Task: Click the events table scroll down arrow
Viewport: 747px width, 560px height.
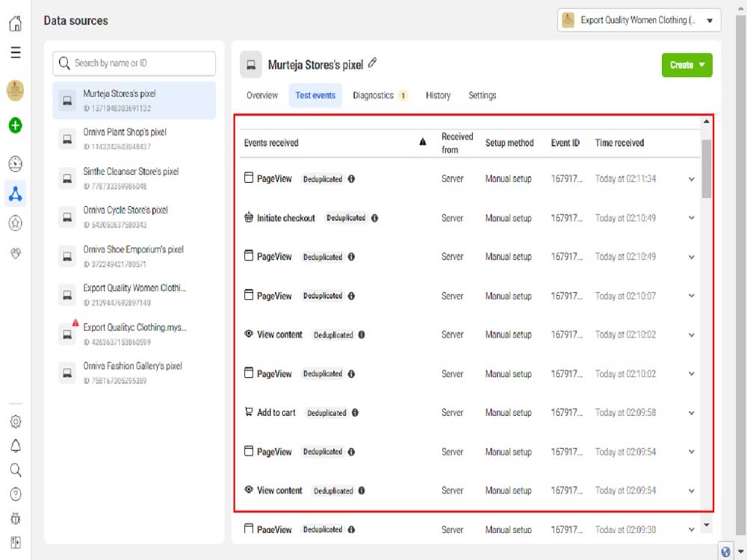Action: tap(706, 525)
